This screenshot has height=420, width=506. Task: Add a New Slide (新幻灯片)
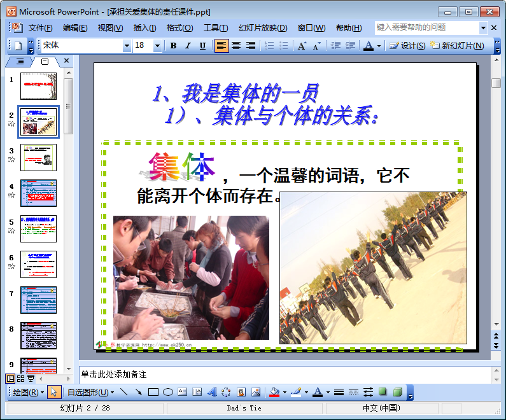[457, 46]
